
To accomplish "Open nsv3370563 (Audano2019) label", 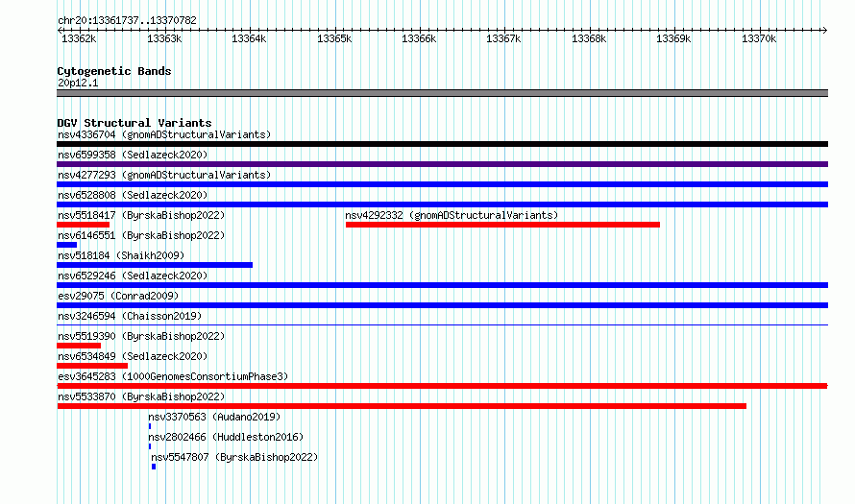I will click(214, 417).
